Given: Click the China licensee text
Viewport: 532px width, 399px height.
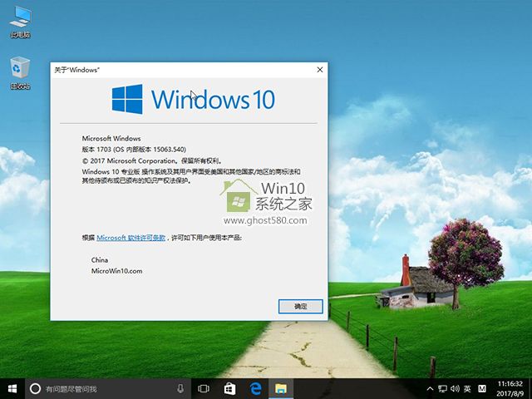Looking at the screenshot, I should (x=100, y=260).
